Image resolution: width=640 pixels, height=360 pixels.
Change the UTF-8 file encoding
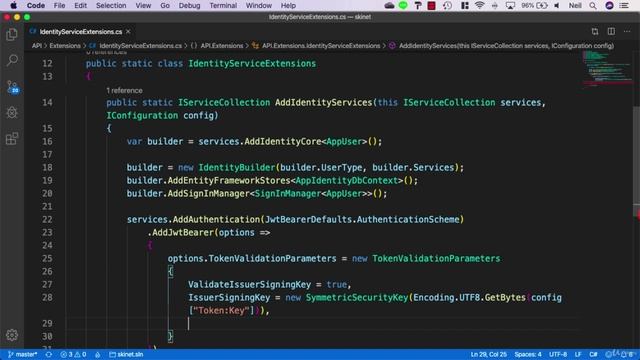pos(558,354)
